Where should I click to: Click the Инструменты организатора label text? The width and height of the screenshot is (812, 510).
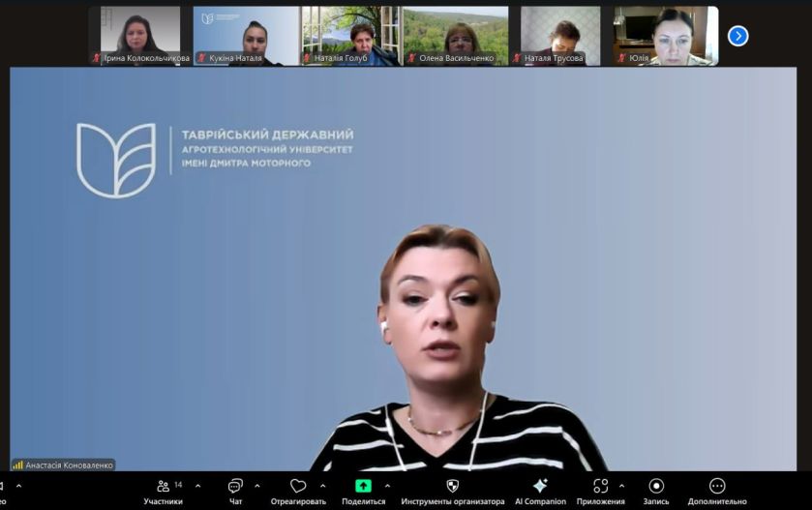453,501
